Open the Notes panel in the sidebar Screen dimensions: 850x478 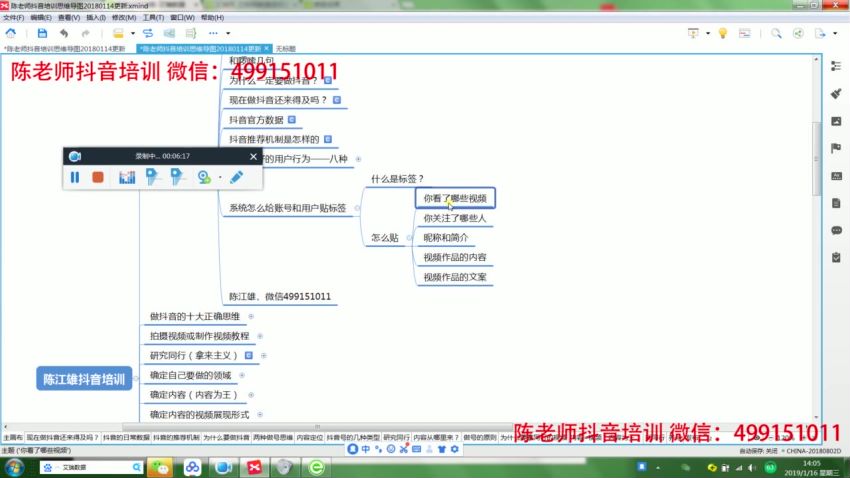[x=836, y=203]
